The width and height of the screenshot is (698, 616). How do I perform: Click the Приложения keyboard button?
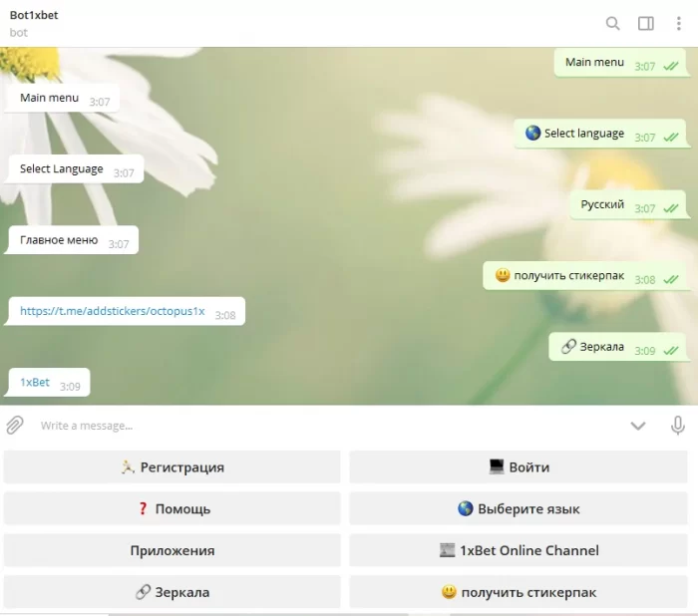point(172,550)
